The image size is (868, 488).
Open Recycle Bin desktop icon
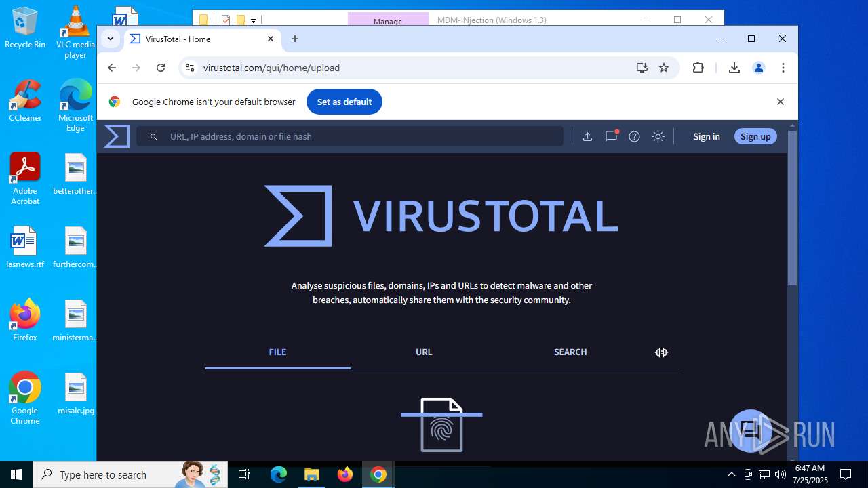[25, 27]
